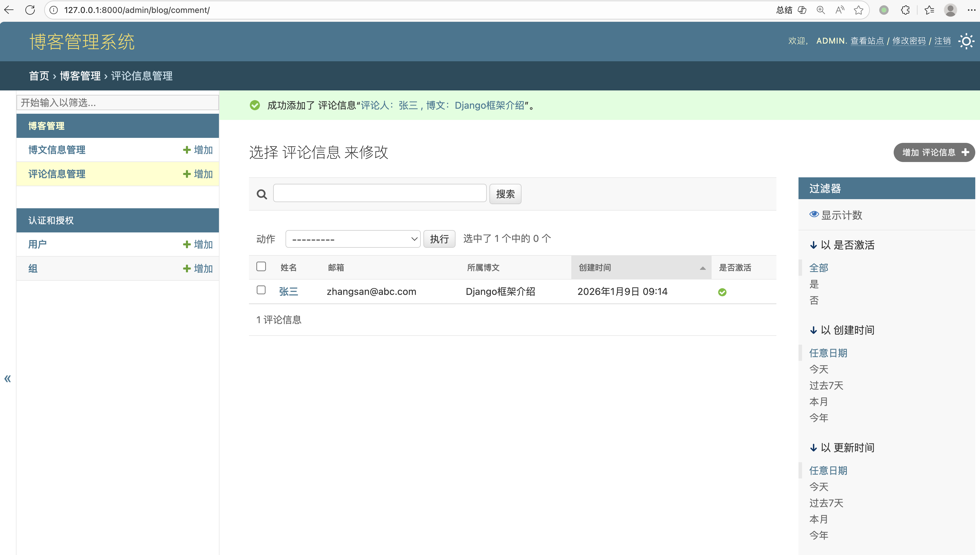Viewport: 980px width, 555px height.
Task: Focus the sidebar filter input 开始输入以筛选
Action: coord(117,103)
